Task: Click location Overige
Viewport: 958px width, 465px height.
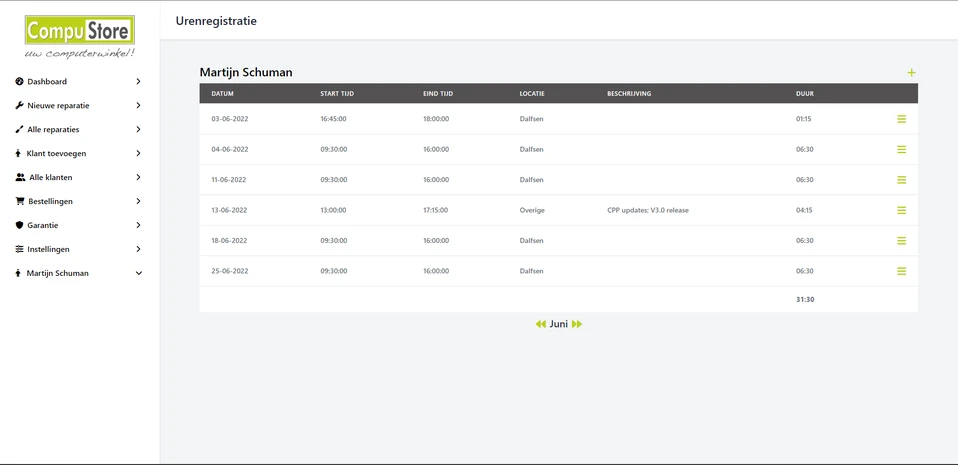Action: [x=532, y=210]
